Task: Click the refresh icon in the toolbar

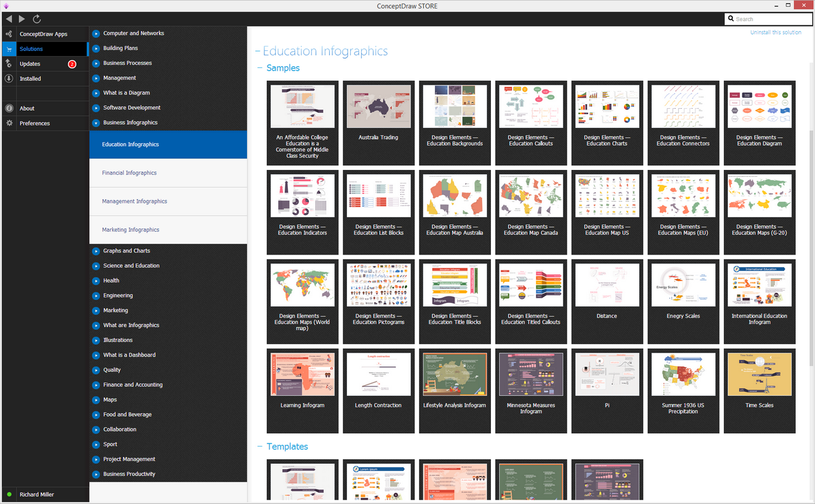Action: pyautogui.click(x=36, y=19)
